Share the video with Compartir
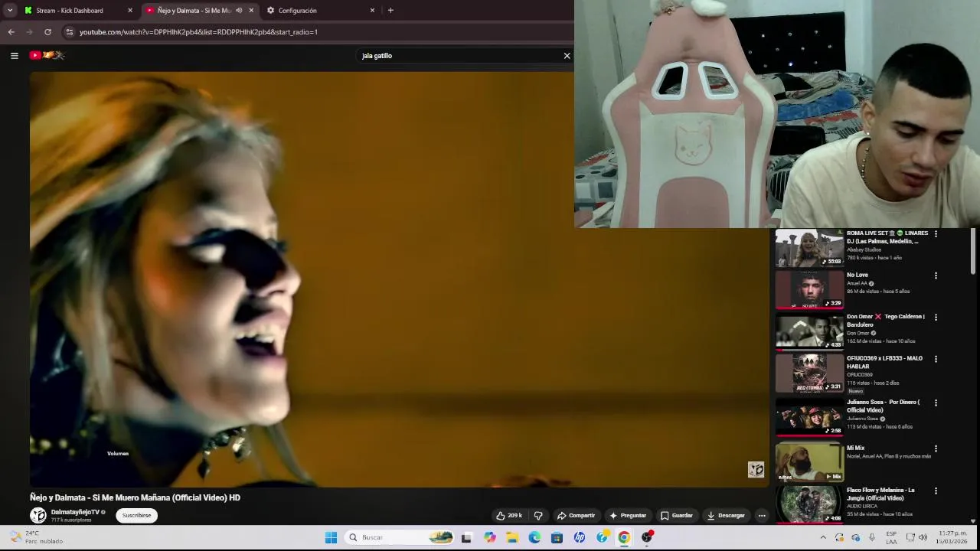 (x=576, y=516)
